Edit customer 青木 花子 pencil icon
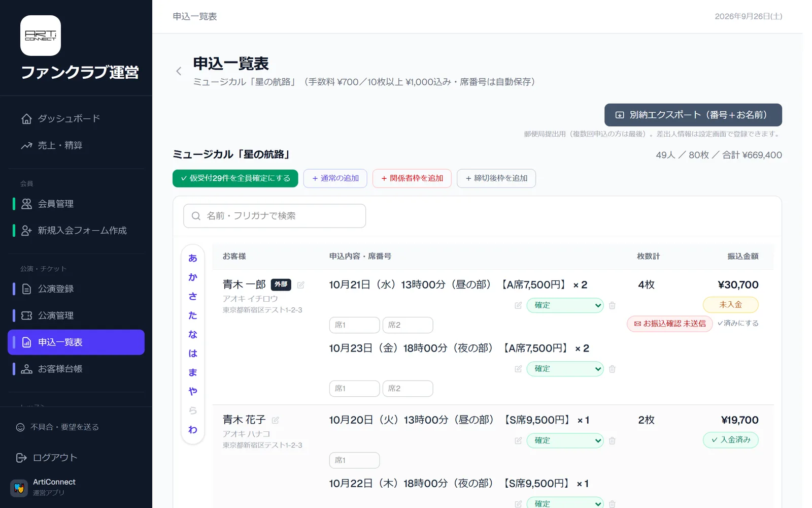The height and width of the screenshot is (508, 812). click(276, 420)
